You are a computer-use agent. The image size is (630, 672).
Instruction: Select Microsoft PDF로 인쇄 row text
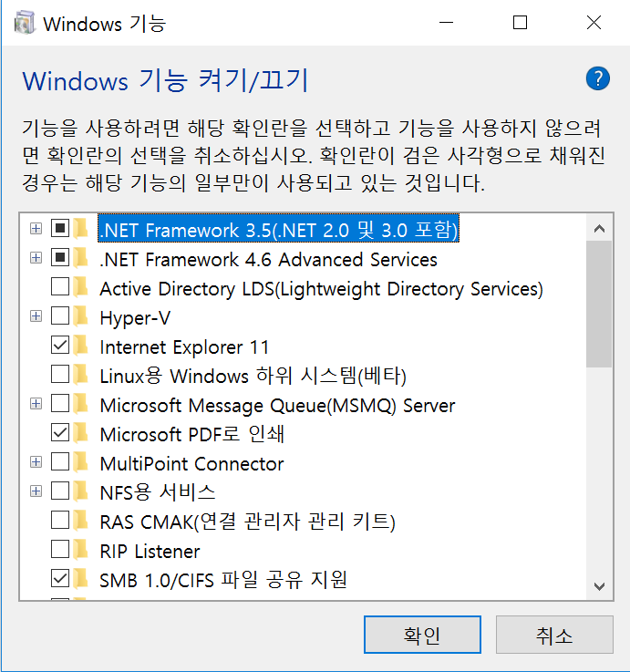(x=192, y=435)
